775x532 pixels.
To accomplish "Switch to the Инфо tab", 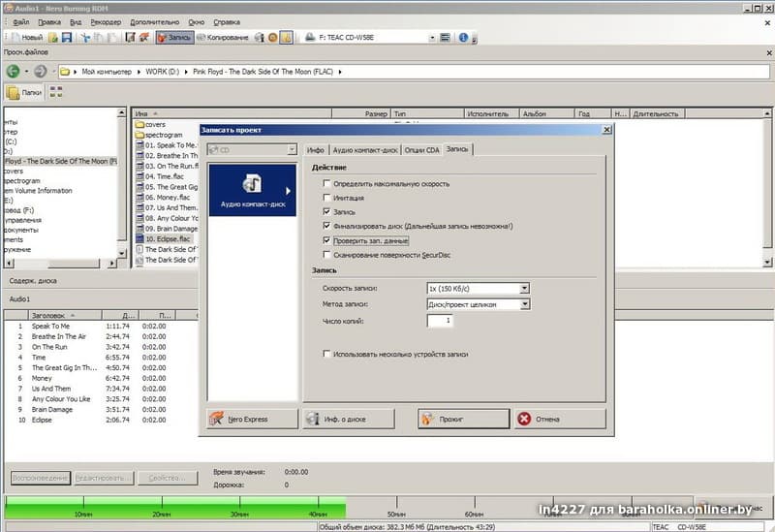I will tap(316, 150).
